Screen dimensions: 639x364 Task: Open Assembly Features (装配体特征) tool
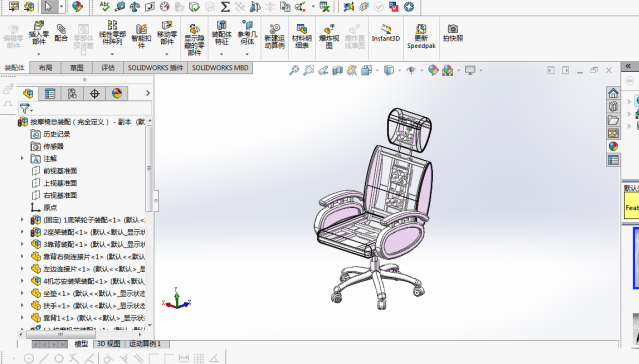(x=221, y=33)
